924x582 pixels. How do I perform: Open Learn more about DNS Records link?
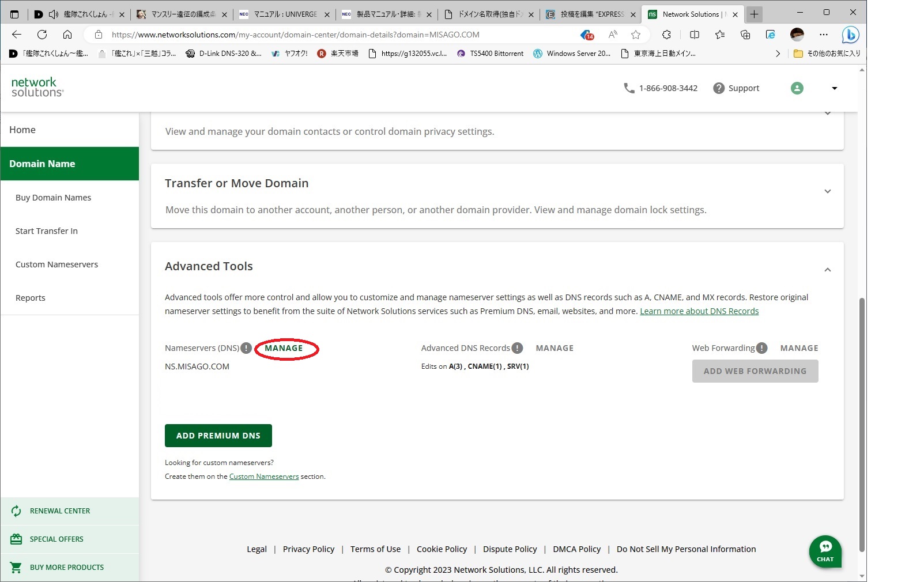point(699,311)
